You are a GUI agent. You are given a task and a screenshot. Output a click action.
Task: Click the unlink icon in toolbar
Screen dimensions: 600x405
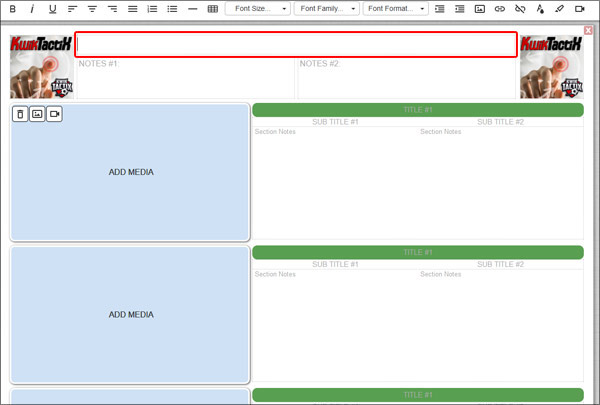pyautogui.click(x=520, y=9)
